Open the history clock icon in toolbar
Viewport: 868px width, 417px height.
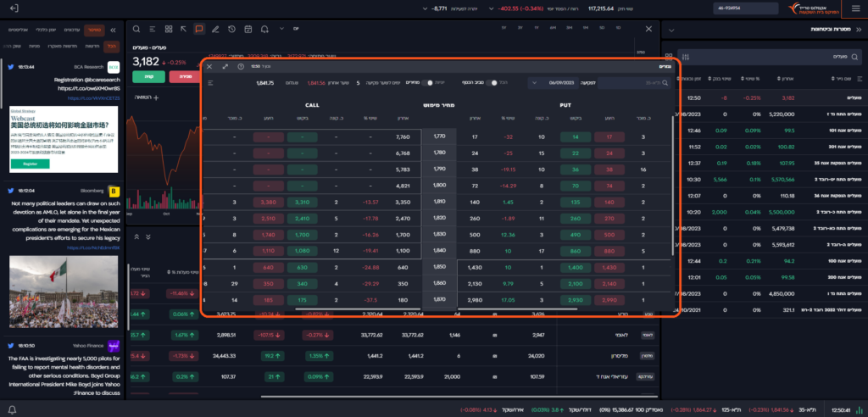[231, 29]
